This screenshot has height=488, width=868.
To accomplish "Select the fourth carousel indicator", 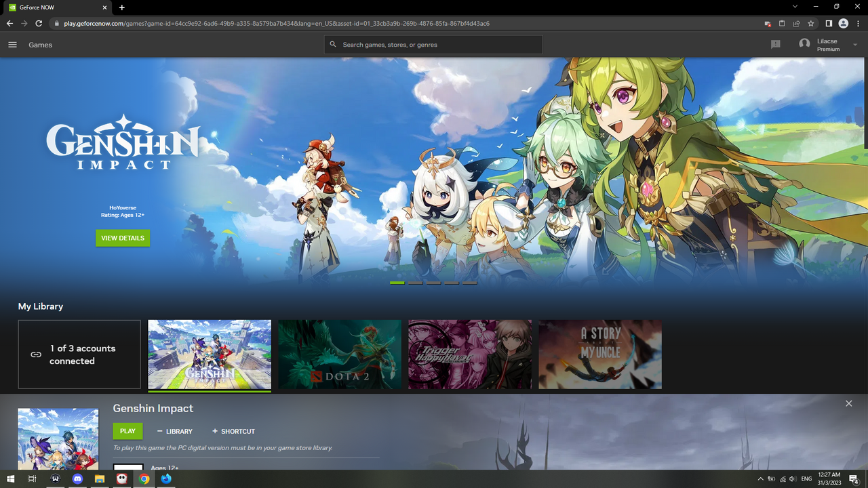I will pos(452,283).
